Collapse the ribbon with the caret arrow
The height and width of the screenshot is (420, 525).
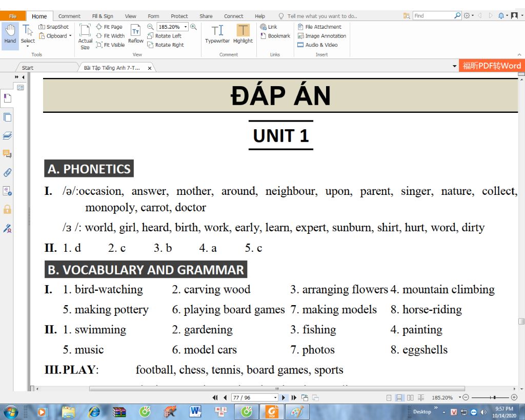tap(519, 54)
